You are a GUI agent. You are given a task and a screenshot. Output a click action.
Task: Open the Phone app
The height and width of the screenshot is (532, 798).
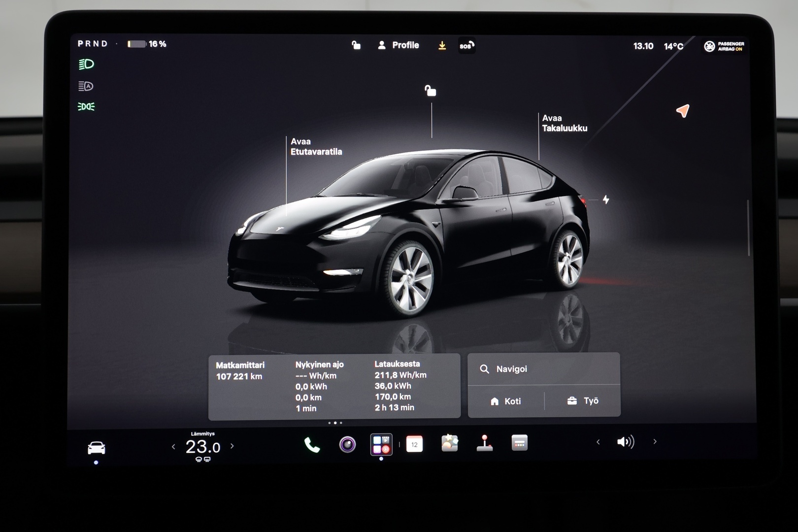point(312,445)
